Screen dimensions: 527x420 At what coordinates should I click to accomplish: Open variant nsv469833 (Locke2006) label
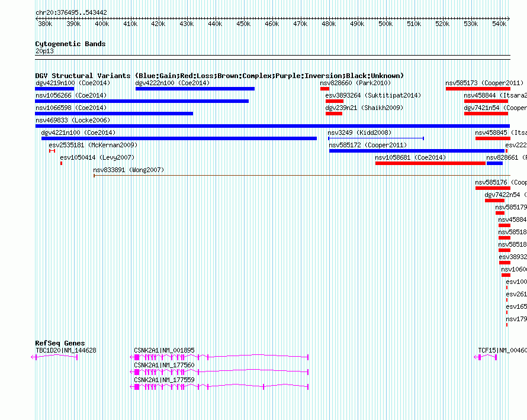73,120
